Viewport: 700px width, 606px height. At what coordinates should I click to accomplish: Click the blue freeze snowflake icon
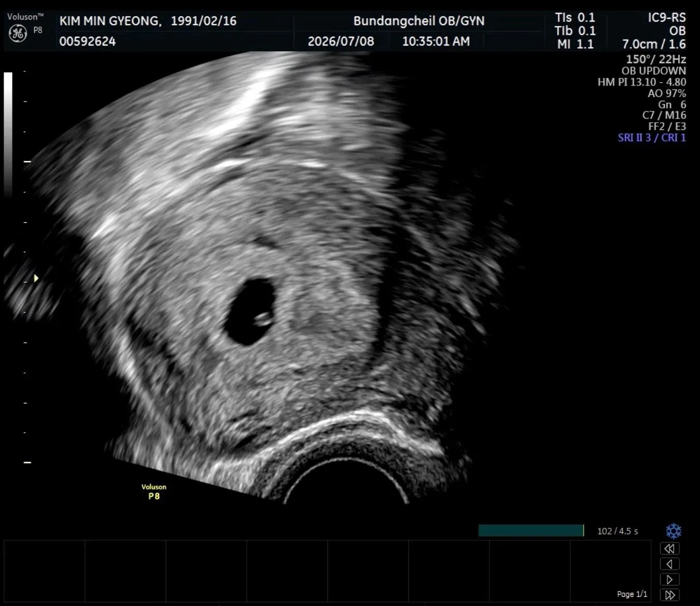(673, 531)
